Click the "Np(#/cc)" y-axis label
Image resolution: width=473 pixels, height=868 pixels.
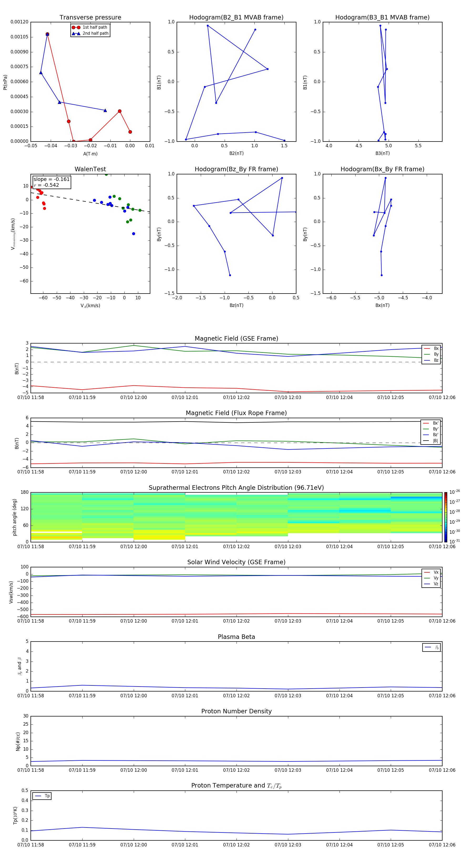point(18,741)
